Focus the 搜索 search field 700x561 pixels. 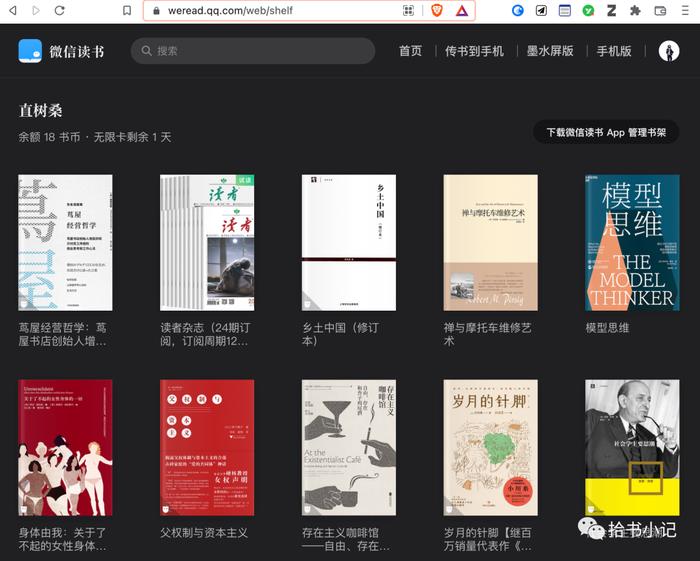tap(253, 51)
